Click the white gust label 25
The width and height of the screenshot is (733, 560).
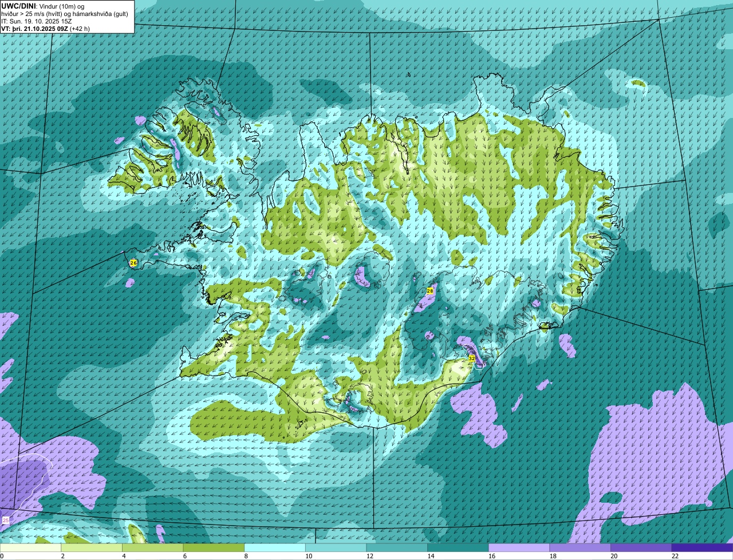[x=6, y=520]
